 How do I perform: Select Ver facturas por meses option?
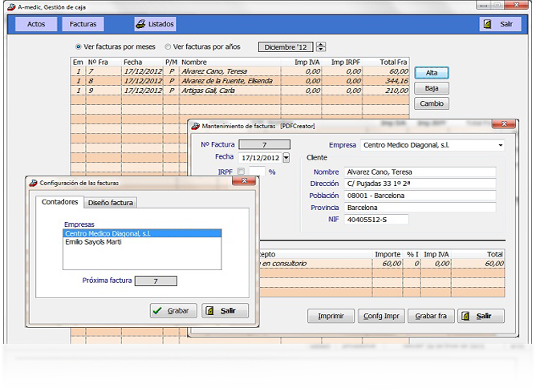[79, 46]
